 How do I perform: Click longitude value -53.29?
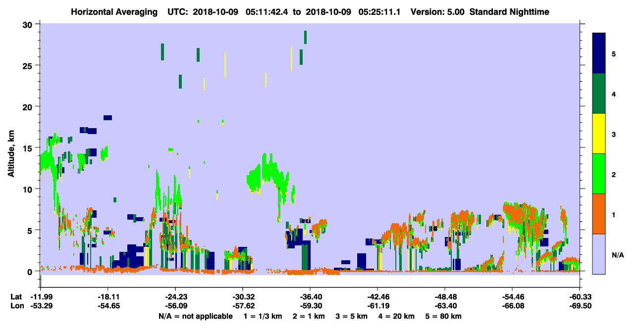[40, 306]
